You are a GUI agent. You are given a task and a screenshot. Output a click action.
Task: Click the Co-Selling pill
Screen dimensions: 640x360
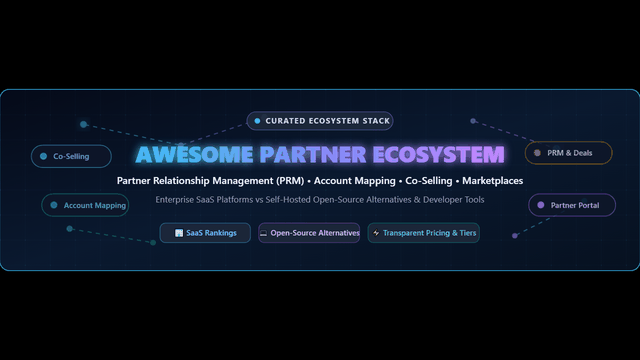coord(71,156)
